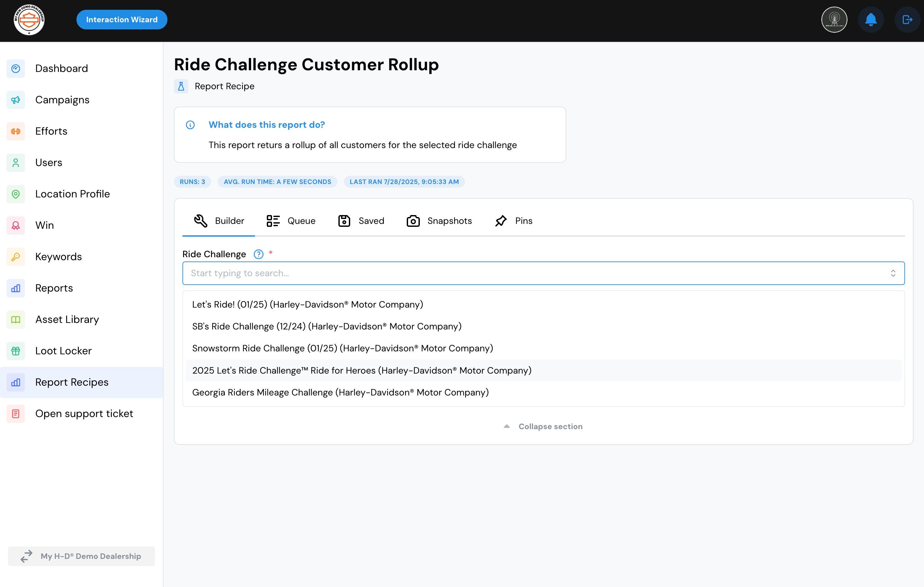
Task: Switch to the Queue tab
Action: click(291, 221)
